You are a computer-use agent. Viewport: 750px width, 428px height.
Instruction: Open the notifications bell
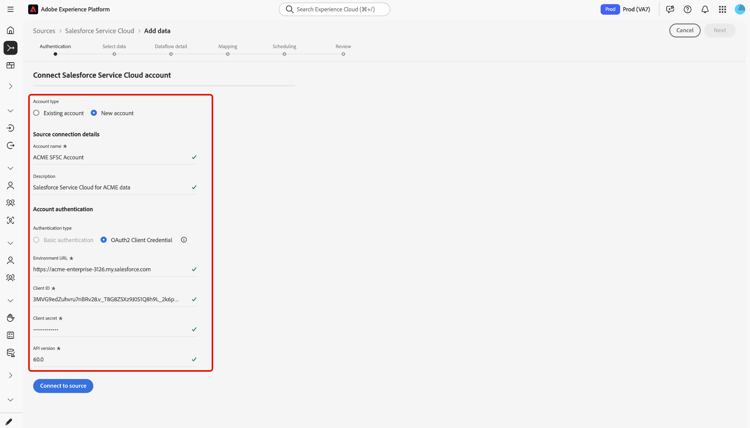pos(705,9)
